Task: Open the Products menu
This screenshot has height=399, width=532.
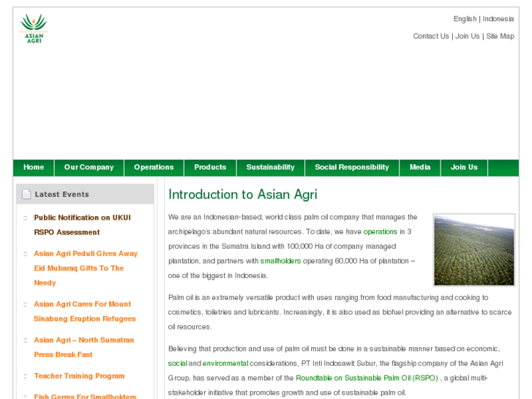Action: coord(210,168)
